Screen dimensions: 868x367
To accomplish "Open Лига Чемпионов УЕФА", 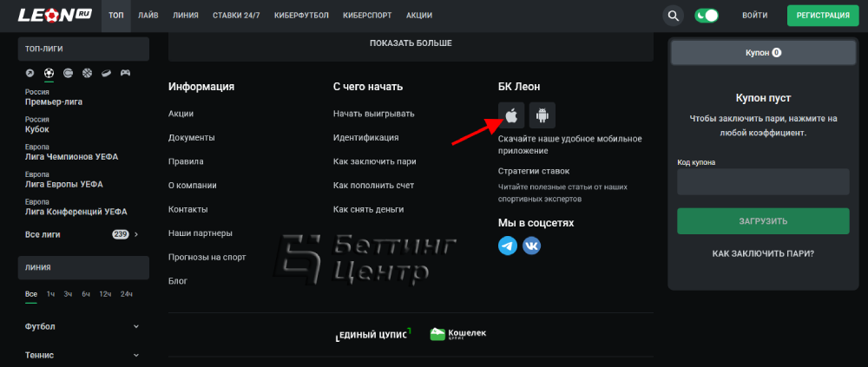I will (x=71, y=152).
